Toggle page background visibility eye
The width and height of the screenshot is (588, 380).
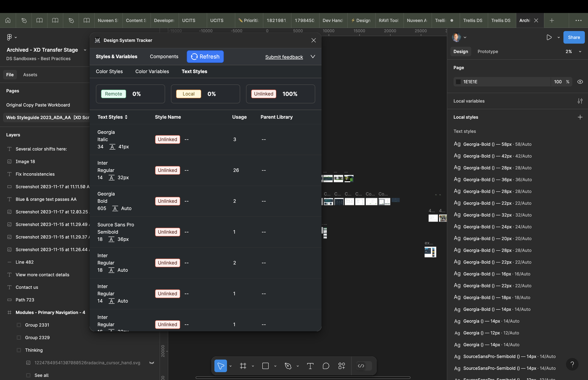tap(580, 82)
